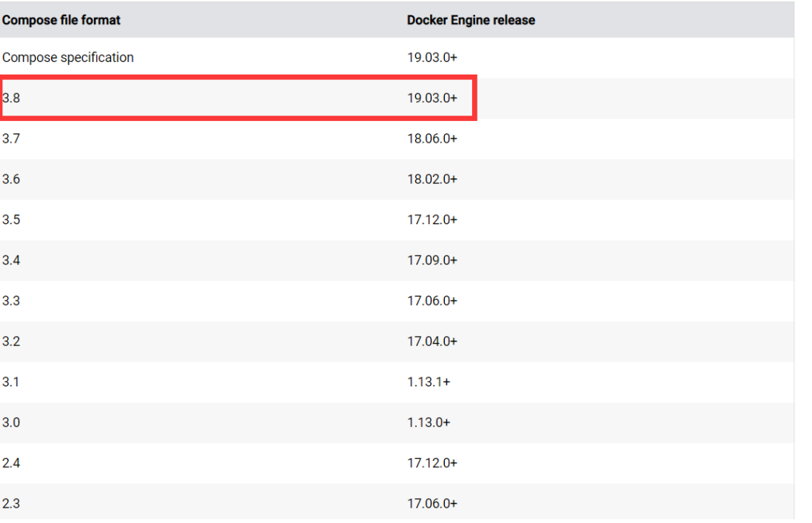Select the 3.3 format cell
Screen dimensions: 812x523
[x=12, y=301]
